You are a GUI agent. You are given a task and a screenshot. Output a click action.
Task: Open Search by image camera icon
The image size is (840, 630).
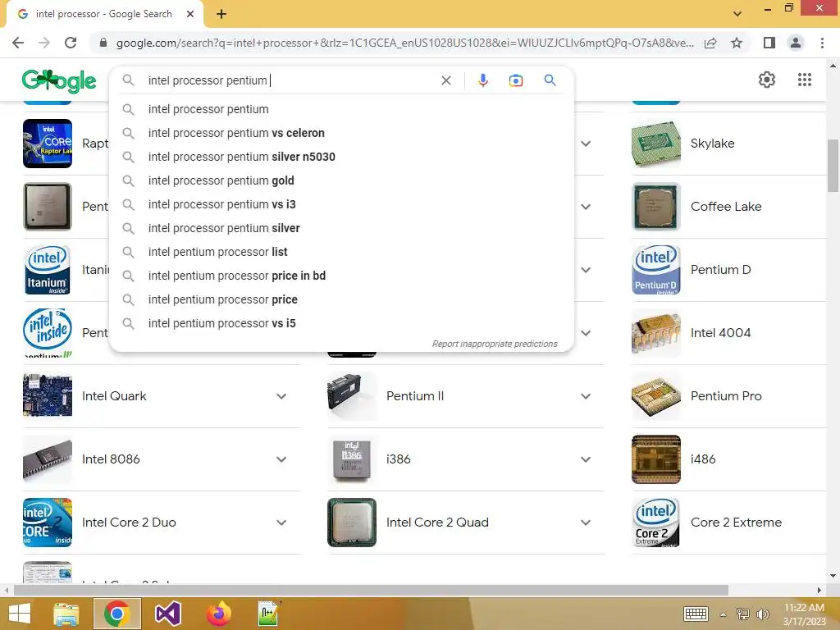(x=515, y=80)
